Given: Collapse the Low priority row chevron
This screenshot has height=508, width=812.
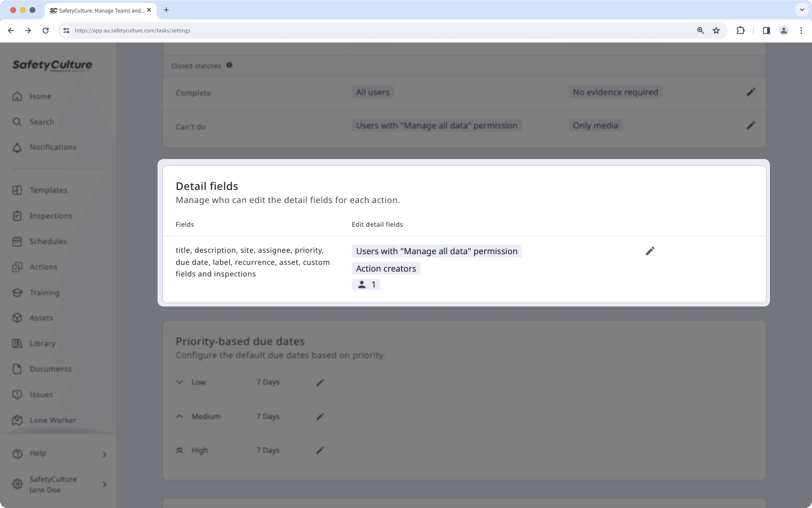Looking at the screenshot, I should click(179, 382).
